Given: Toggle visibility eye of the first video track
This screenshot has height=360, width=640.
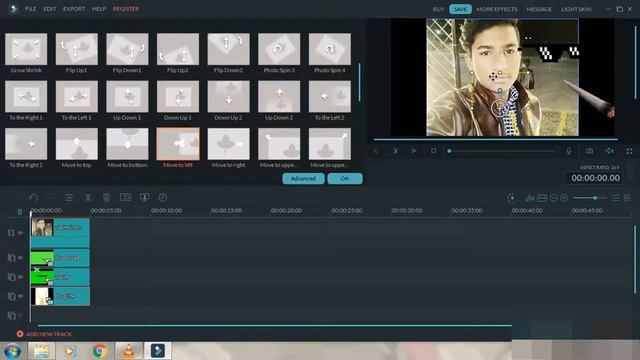Looking at the screenshot, I should pos(20,233).
